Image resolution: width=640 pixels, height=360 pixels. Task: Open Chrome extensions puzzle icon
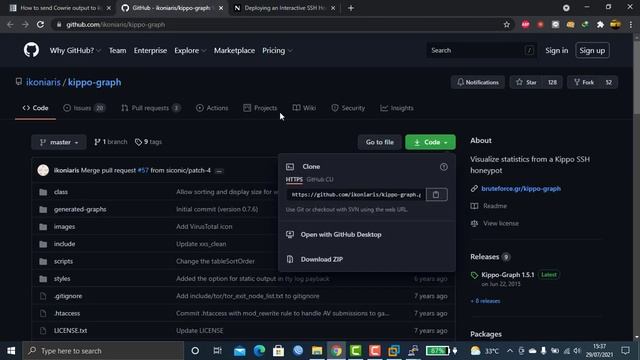600,24
